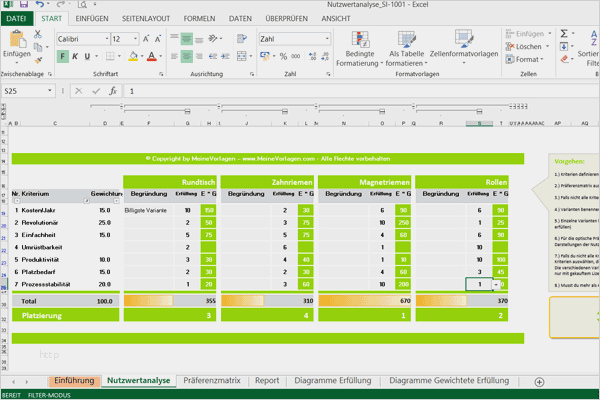Open the Gewichtung column filter arrow

click(116, 201)
